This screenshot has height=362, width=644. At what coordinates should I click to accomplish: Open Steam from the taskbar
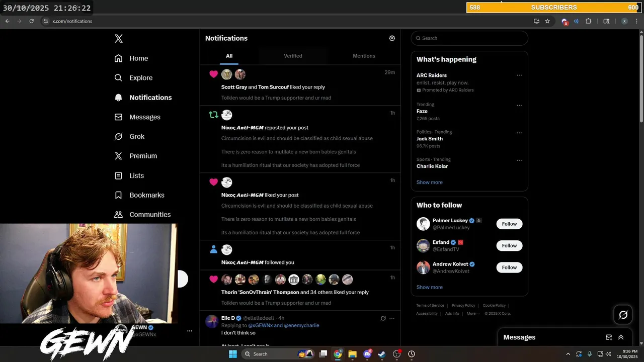coord(382,354)
